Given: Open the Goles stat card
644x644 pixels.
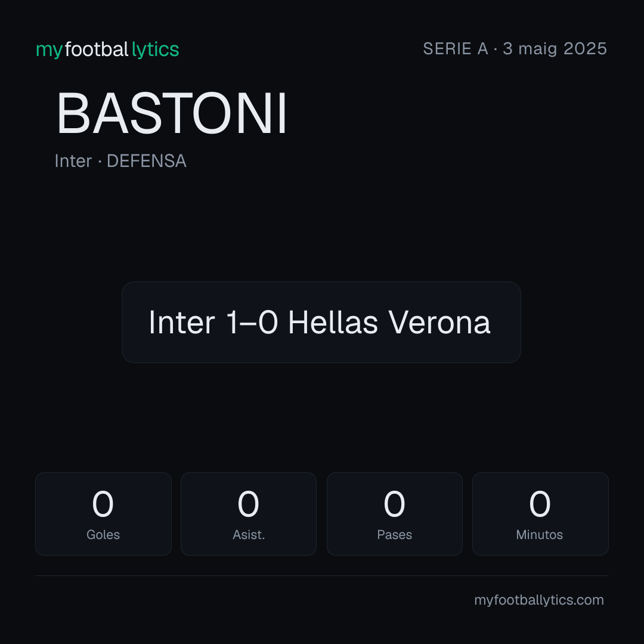Looking at the screenshot, I should [103, 514].
